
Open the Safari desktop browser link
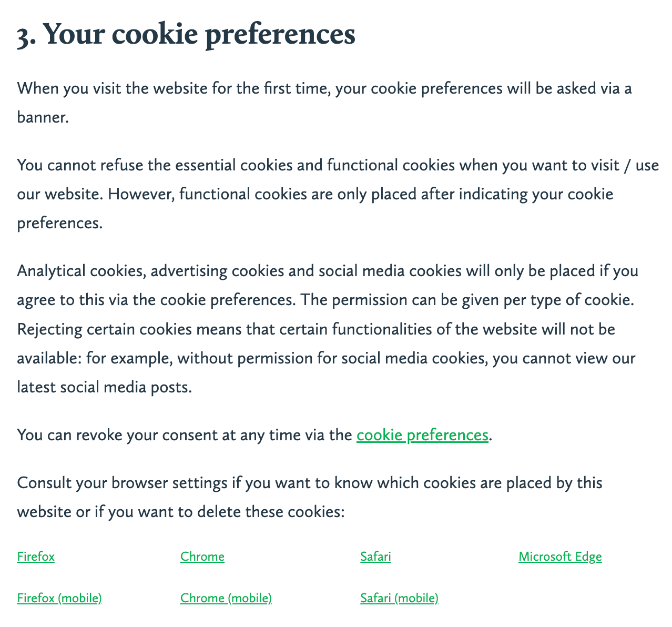click(375, 557)
